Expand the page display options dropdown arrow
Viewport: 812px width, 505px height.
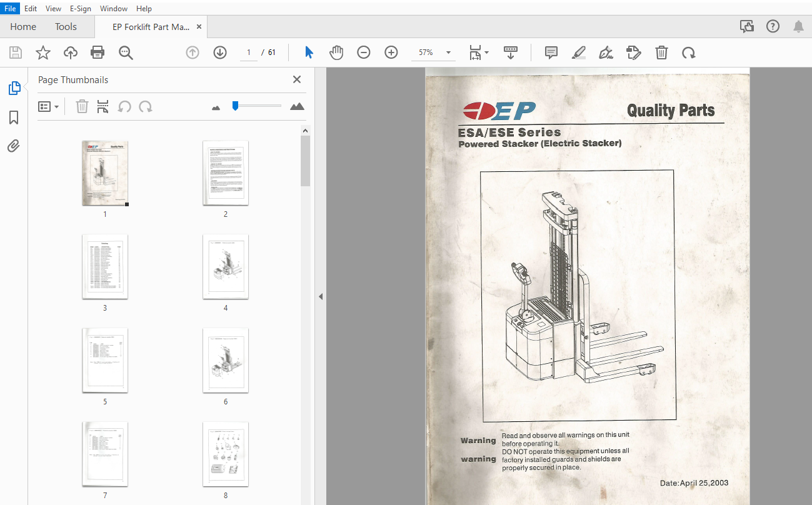[x=486, y=52]
